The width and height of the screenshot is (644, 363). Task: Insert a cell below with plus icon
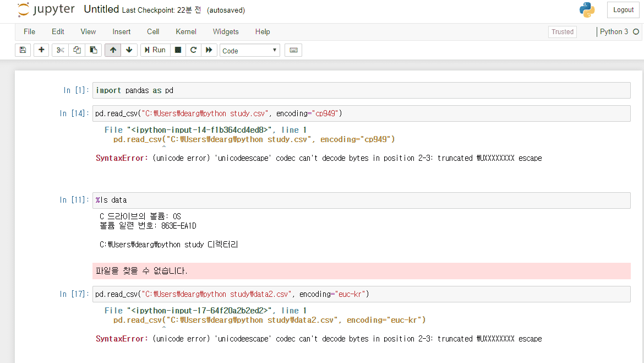(x=41, y=50)
